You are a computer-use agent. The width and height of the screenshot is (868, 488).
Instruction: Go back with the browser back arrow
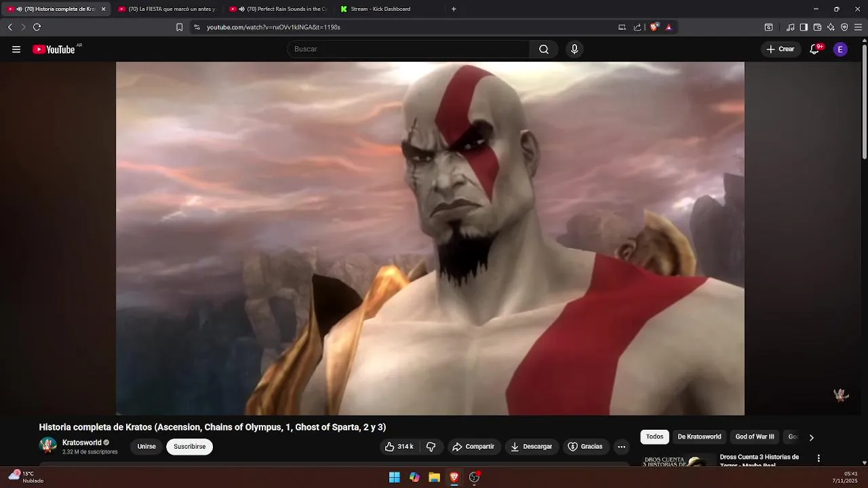[10, 27]
